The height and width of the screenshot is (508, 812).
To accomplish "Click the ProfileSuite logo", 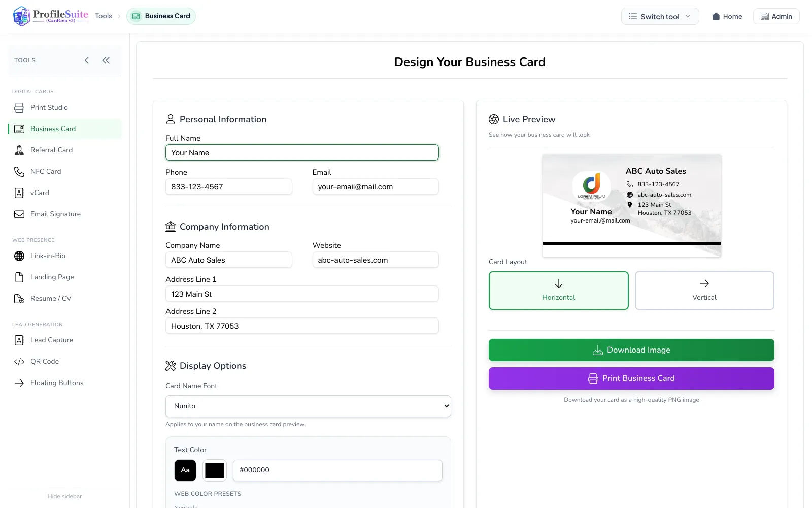I will tap(51, 16).
